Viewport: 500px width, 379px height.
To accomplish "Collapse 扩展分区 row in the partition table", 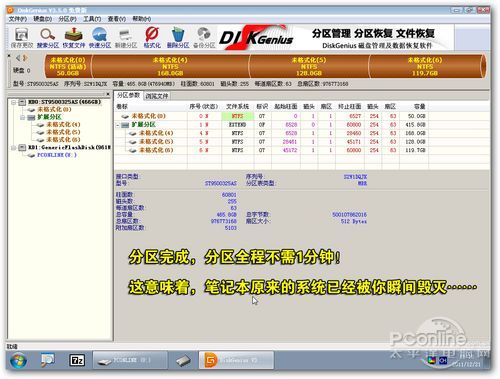I will point(118,125).
